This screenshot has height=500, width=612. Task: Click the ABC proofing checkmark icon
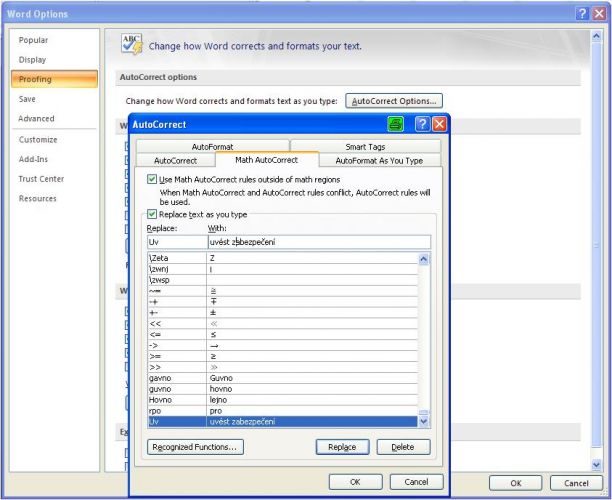(132, 44)
